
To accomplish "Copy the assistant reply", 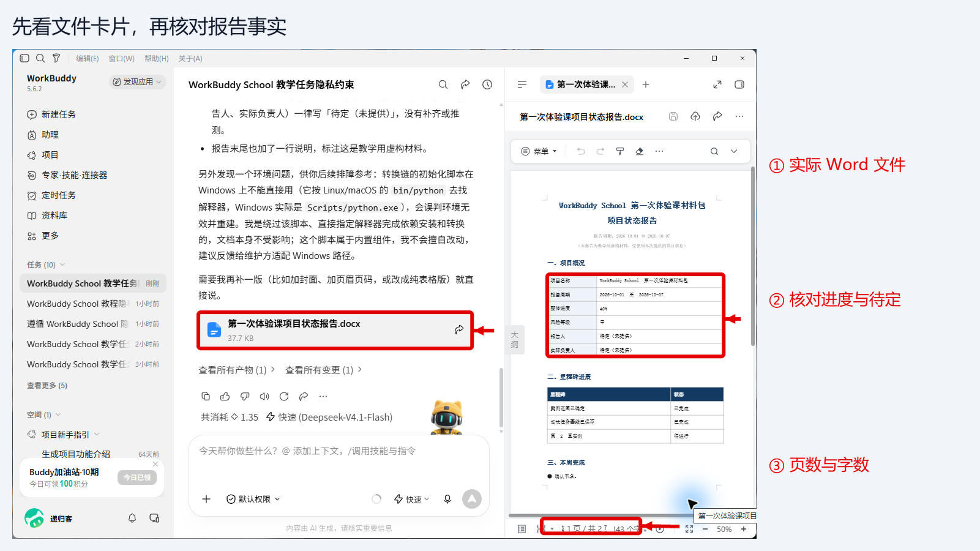I will coord(206,396).
